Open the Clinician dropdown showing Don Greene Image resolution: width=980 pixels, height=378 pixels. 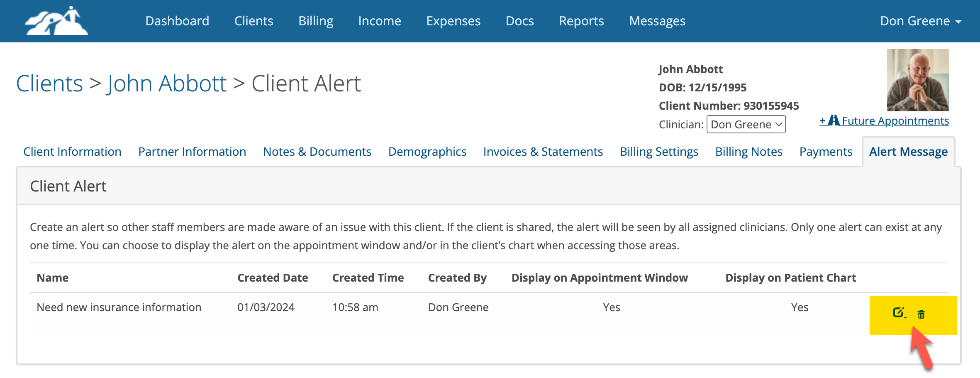click(746, 124)
